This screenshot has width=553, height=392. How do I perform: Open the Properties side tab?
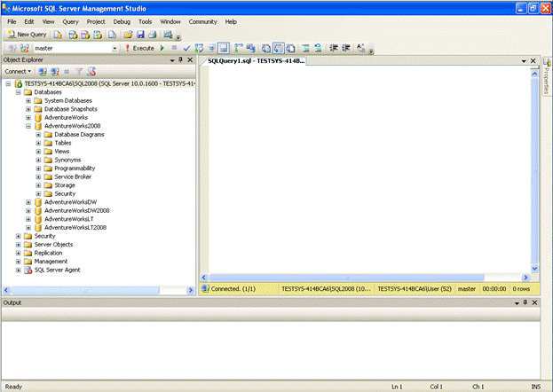click(x=547, y=76)
